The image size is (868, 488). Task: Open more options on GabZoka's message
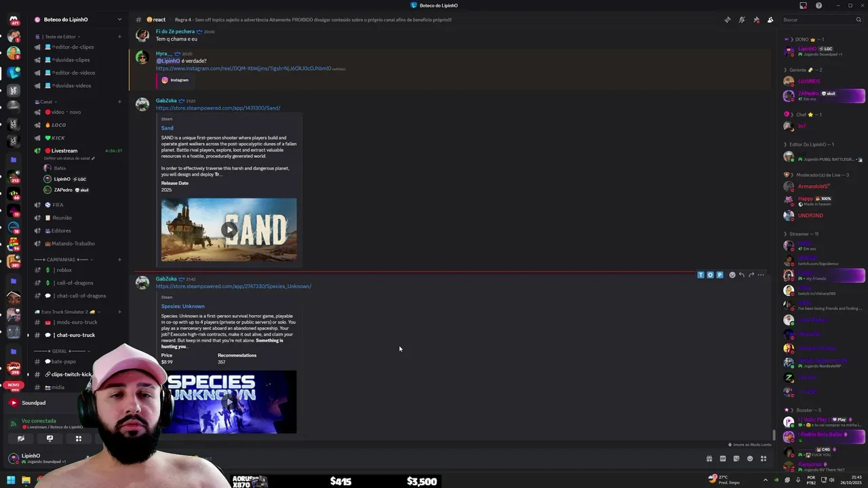tap(760, 275)
